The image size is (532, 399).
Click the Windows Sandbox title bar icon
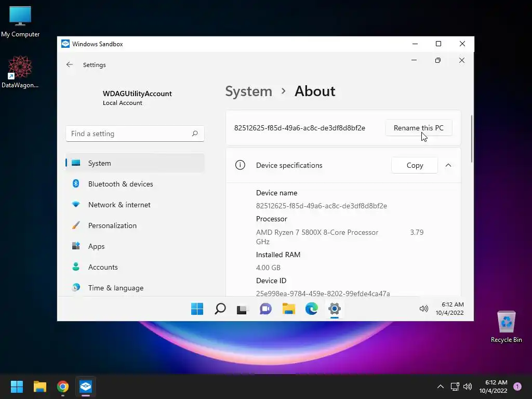click(65, 44)
